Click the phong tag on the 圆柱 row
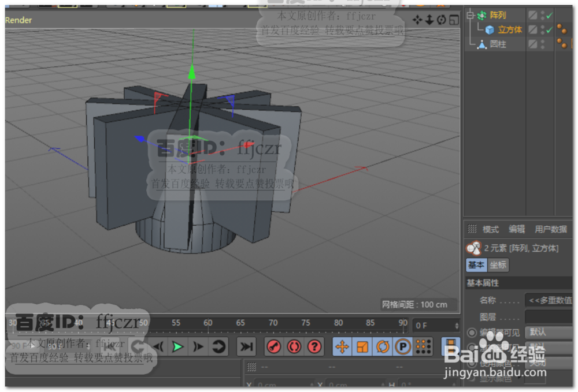This screenshot has width=578, height=392. 561,43
